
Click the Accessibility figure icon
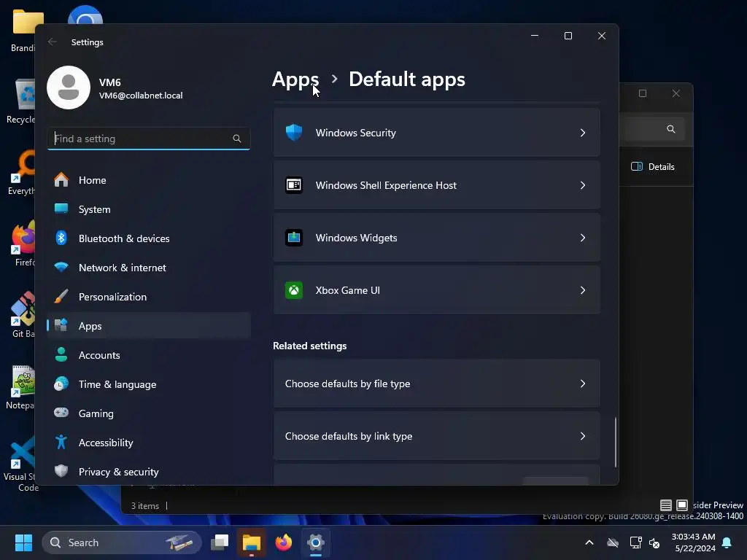(61, 442)
